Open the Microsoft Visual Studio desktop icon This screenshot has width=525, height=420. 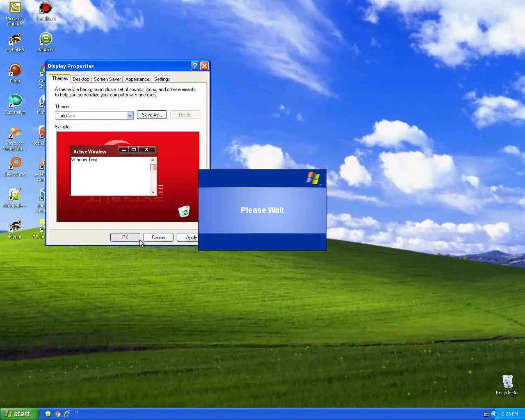[15, 139]
